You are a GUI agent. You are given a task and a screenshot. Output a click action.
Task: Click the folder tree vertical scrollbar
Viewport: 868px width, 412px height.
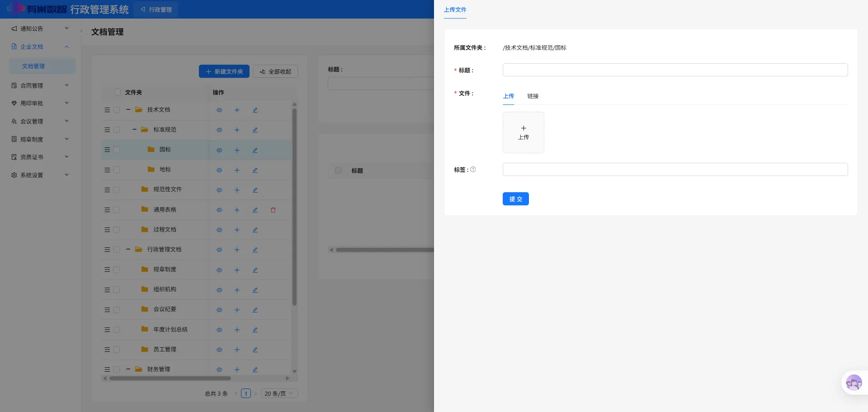click(x=294, y=207)
